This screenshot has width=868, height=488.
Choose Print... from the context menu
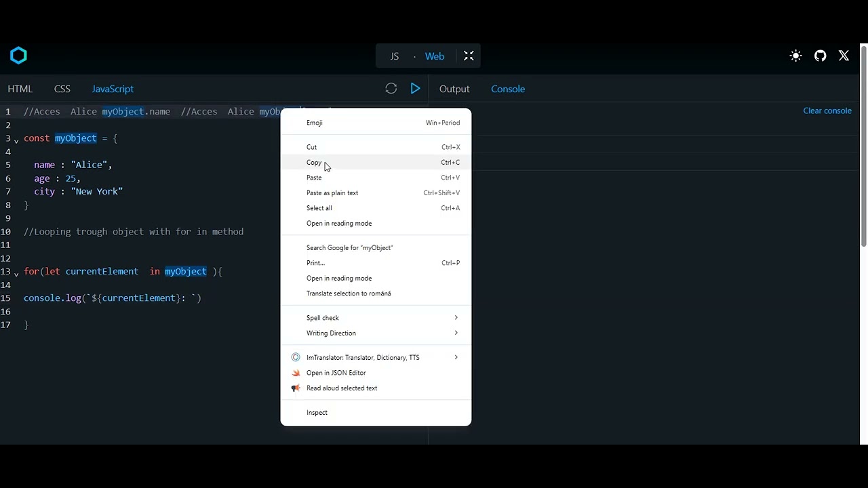click(x=376, y=263)
